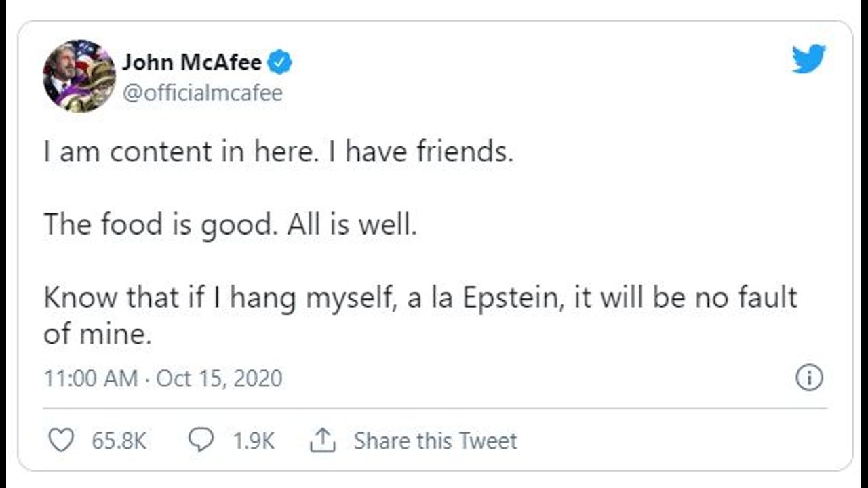Image resolution: width=868 pixels, height=488 pixels.
Task: Click the Share this Tweet link
Action: tap(435, 441)
